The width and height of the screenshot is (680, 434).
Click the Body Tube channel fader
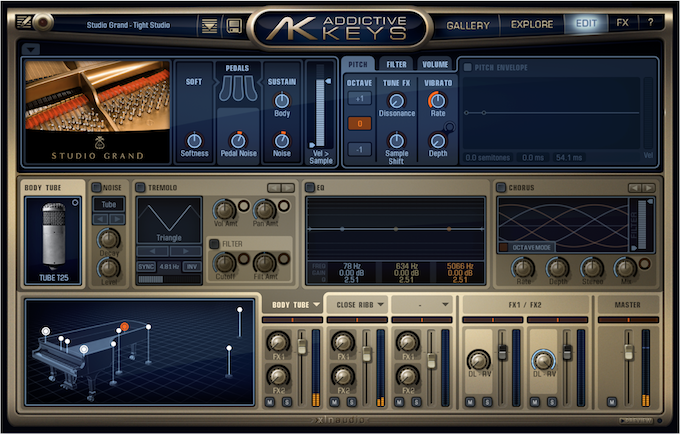(302, 346)
